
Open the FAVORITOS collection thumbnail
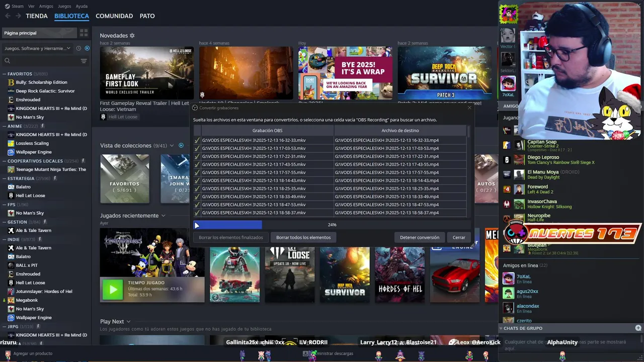pyautogui.click(x=124, y=179)
